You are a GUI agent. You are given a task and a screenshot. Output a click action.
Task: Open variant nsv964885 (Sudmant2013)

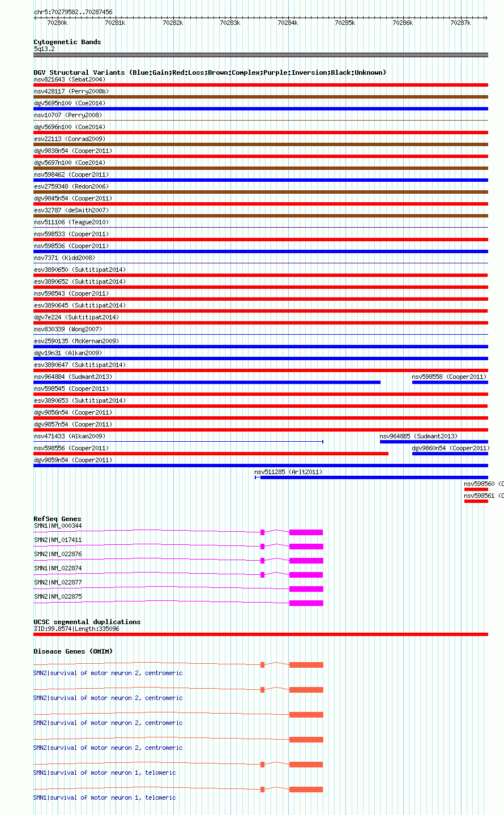click(x=418, y=436)
